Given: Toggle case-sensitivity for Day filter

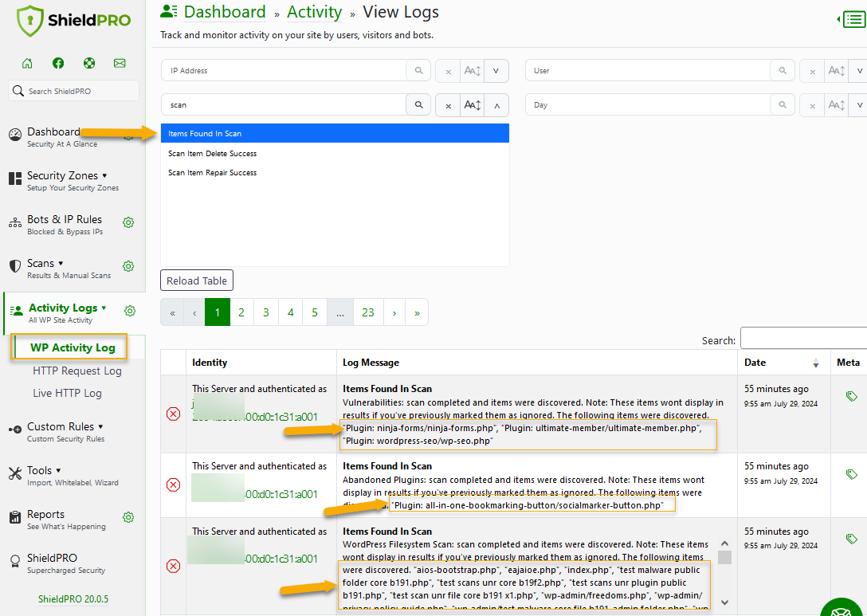Looking at the screenshot, I should [836, 106].
